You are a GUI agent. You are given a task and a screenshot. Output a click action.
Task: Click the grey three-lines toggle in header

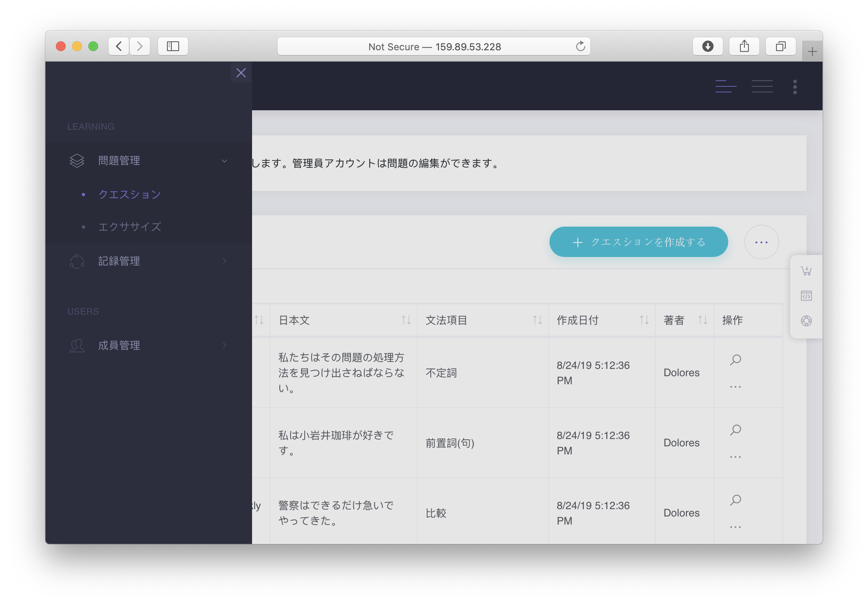(762, 87)
